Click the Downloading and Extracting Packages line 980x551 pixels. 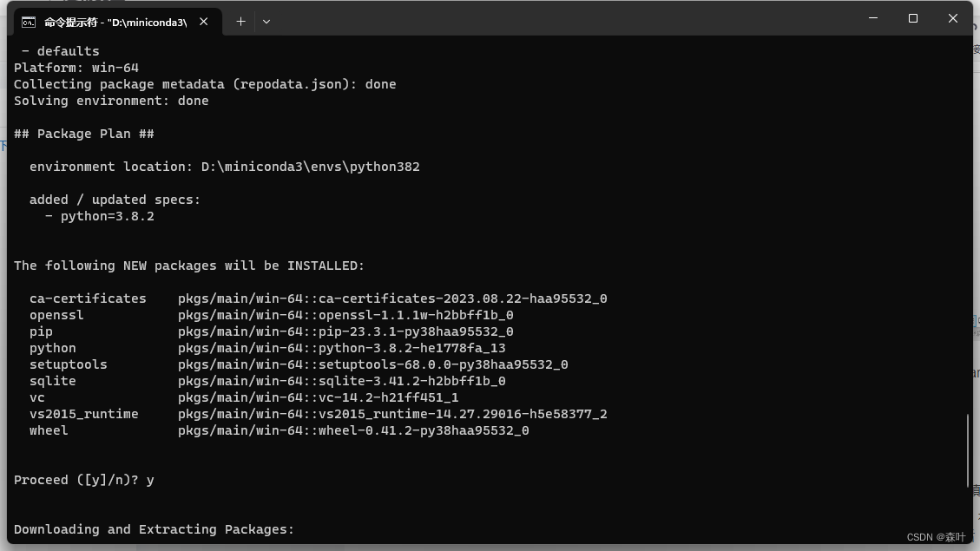[x=153, y=528]
